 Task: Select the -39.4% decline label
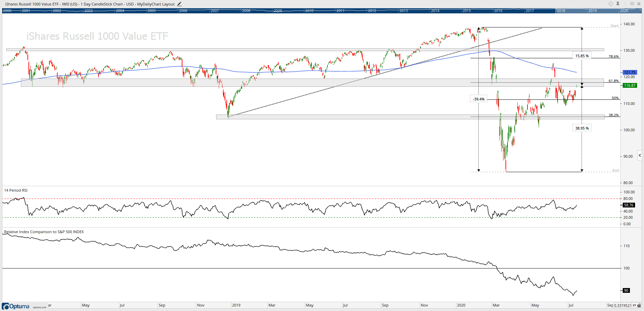coord(479,99)
